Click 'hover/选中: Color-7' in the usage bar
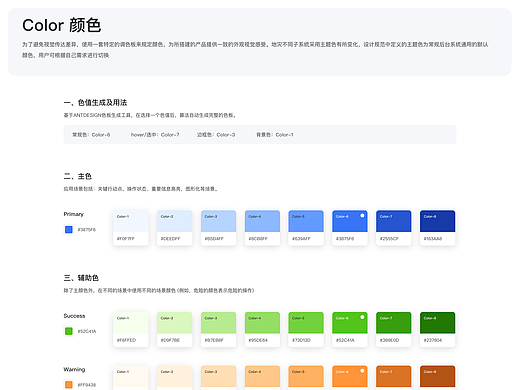 pos(155,135)
